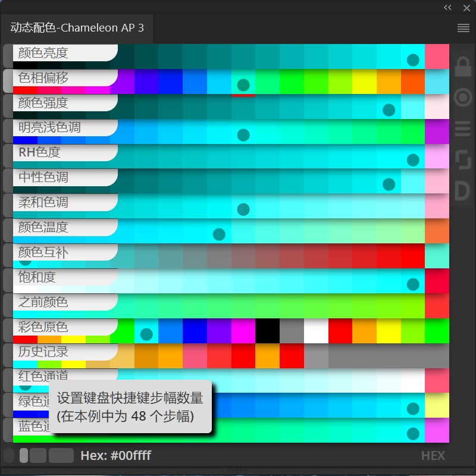Toggle the gray handle left of 色相偏移
Viewport: 476px width, 476px height.
point(8,81)
